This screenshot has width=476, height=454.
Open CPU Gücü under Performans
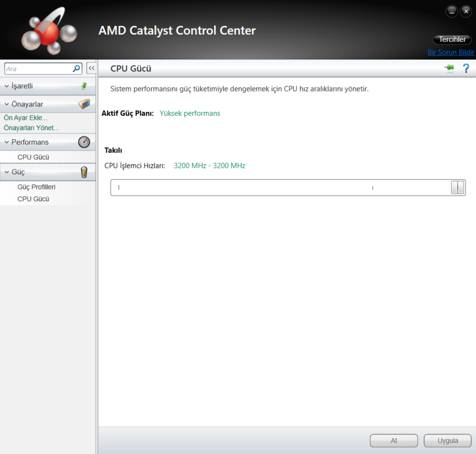tap(33, 157)
